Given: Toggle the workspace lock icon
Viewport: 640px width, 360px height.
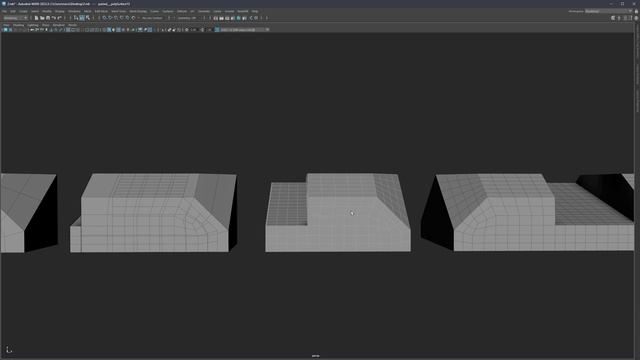Looking at the screenshot, I should [x=636, y=11].
